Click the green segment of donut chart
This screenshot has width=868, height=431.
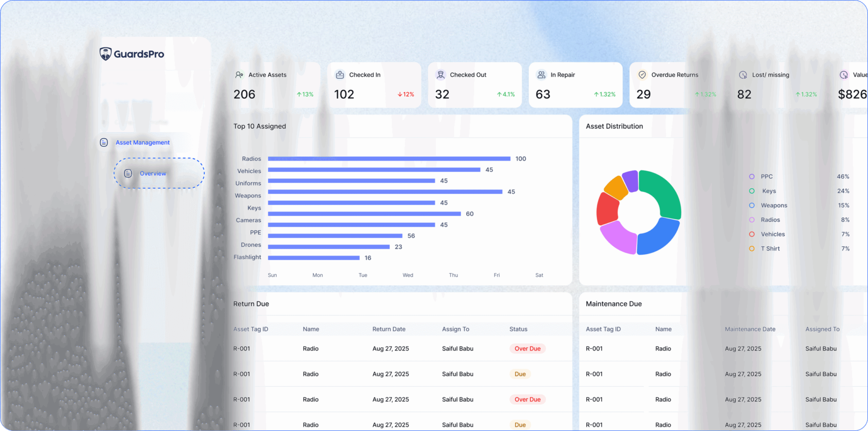click(x=663, y=191)
